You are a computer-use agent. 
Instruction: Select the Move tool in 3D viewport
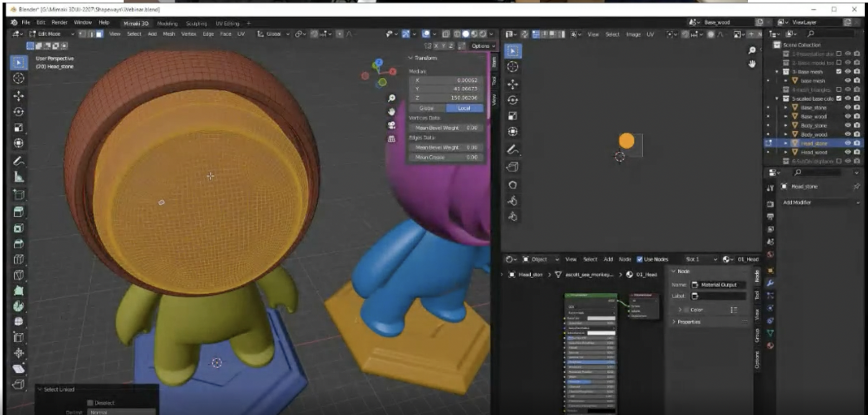[19, 96]
